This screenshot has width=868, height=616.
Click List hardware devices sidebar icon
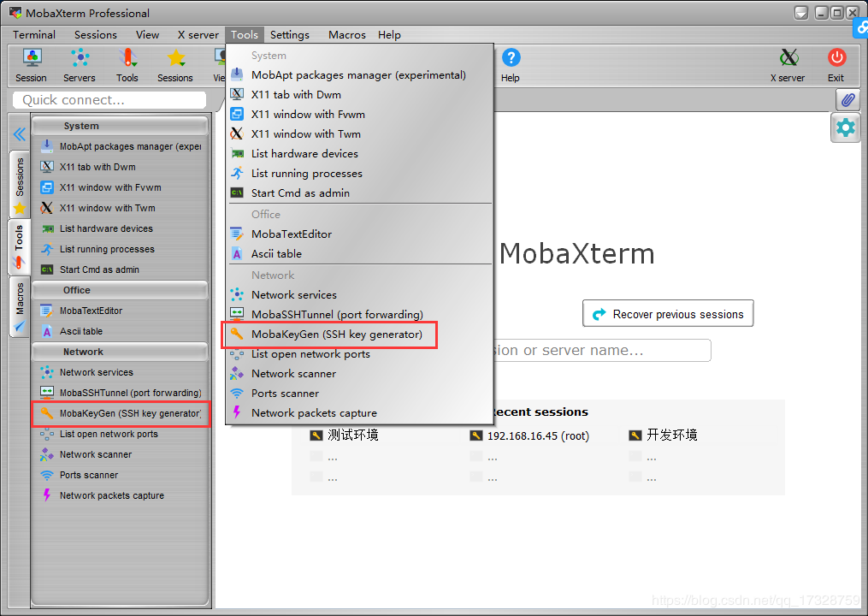[x=47, y=228]
